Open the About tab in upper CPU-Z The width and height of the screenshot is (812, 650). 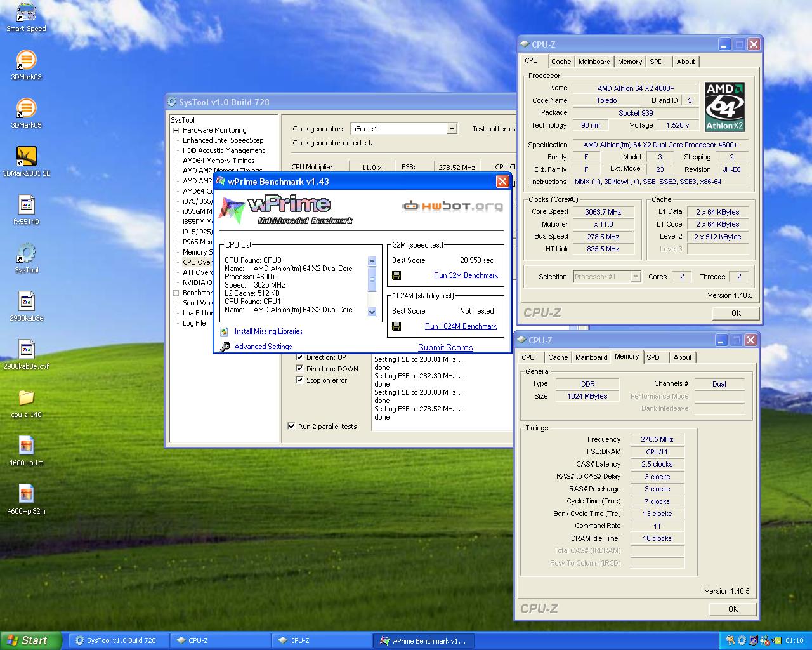[686, 62]
